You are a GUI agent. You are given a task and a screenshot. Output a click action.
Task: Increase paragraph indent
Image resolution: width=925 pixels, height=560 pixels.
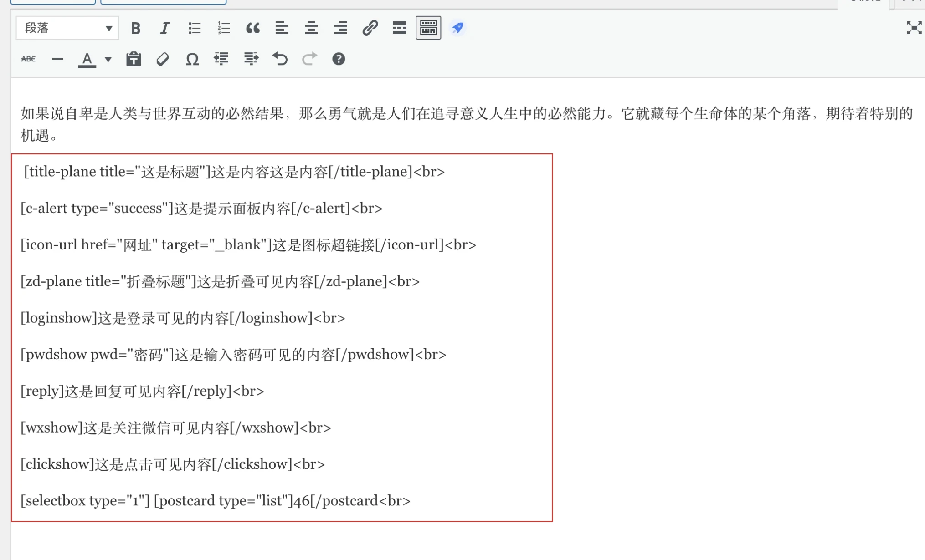point(251,59)
